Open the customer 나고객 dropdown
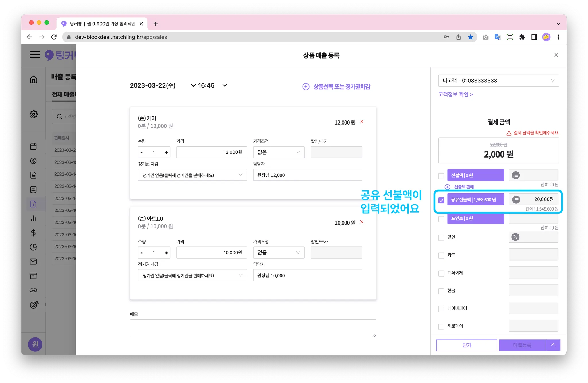 (x=498, y=81)
